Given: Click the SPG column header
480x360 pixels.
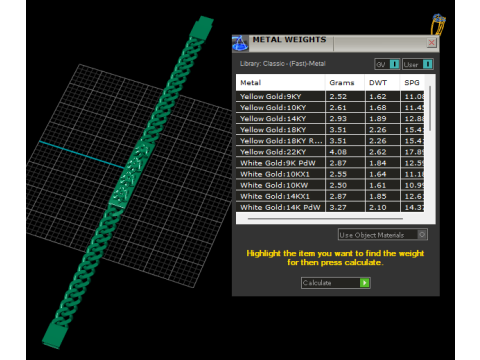Looking at the screenshot, I should pos(412,83).
